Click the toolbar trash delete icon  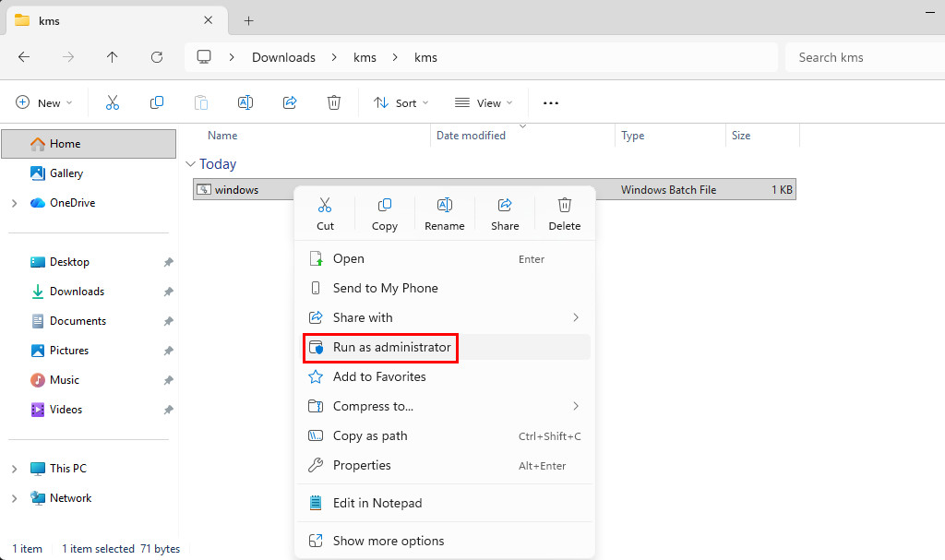(x=334, y=102)
